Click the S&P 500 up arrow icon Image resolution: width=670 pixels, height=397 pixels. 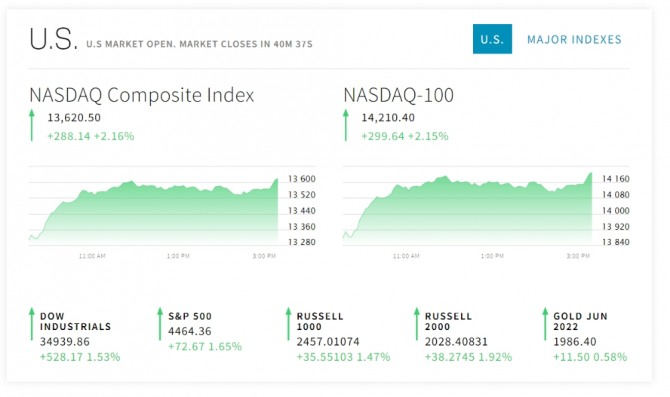click(x=160, y=324)
